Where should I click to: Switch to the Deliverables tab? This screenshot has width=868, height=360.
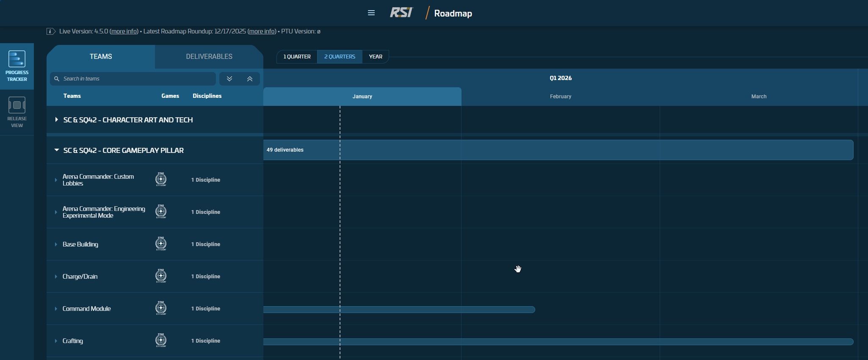[209, 57]
